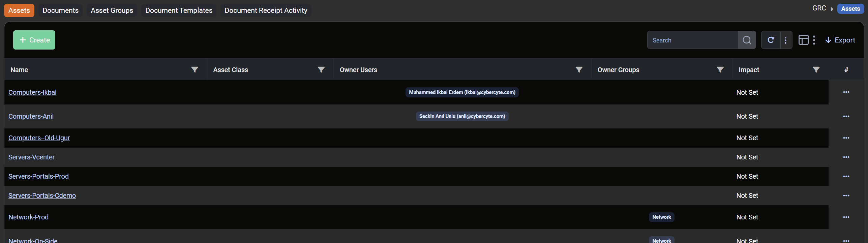This screenshot has width=868, height=243.
Task: Click the refresh table icon
Action: pos(771,40)
